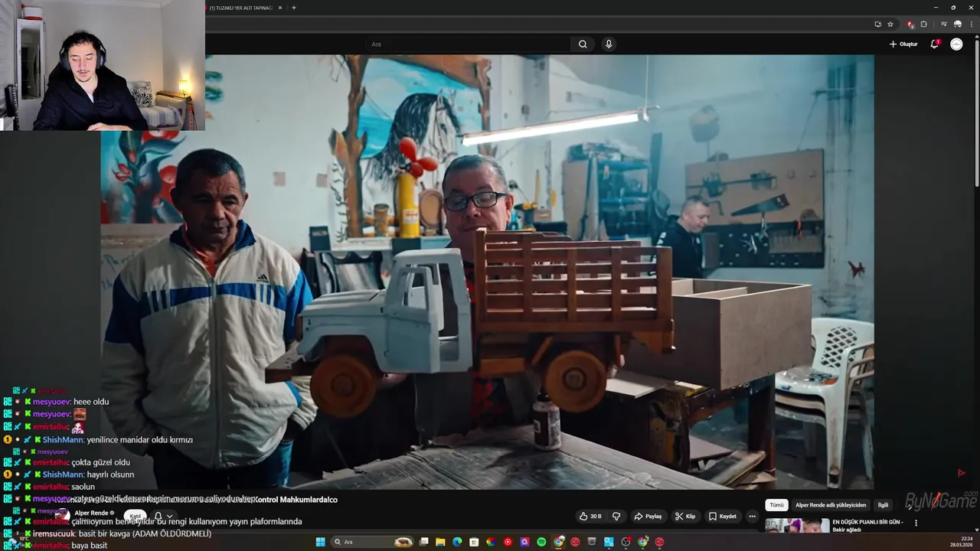Open the more actions ellipsis menu
This screenshot has width=980, height=551.
752,517
